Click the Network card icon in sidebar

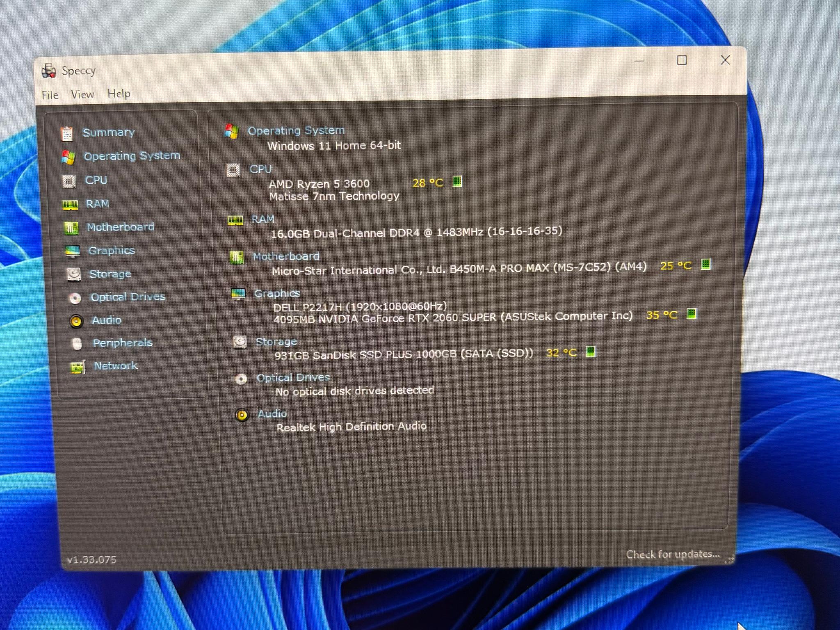pyautogui.click(x=78, y=367)
